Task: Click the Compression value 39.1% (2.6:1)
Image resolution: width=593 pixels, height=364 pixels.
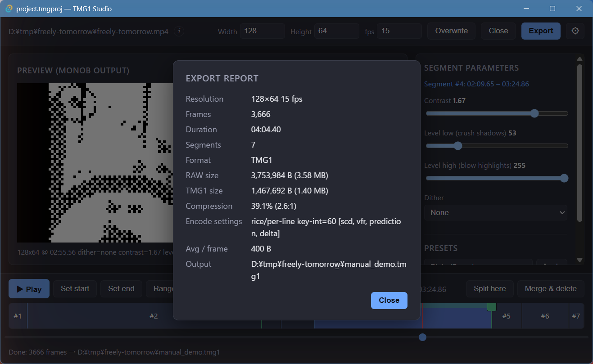Action: (274, 206)
